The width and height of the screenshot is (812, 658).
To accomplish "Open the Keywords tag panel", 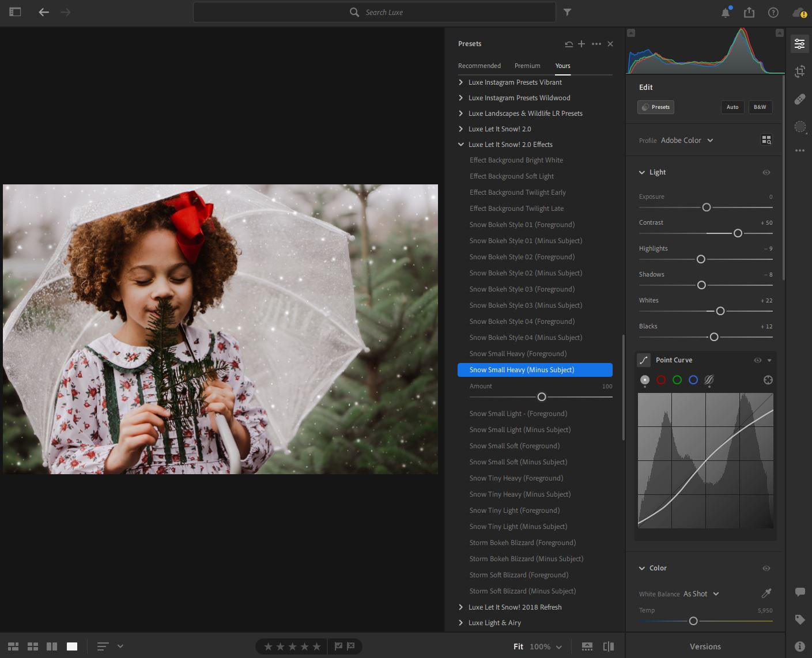I will (x=800, y=619).
